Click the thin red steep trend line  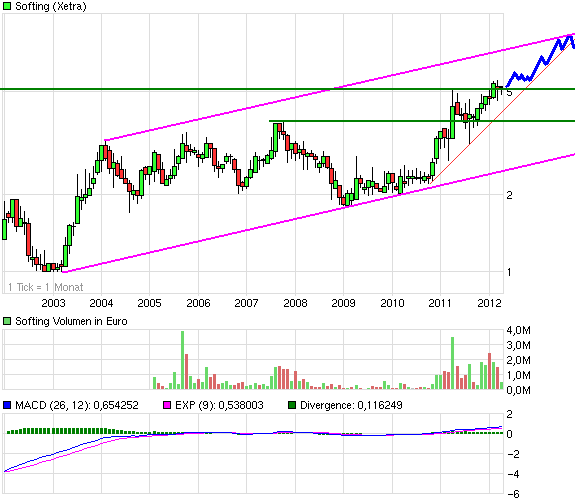point(501,113)
